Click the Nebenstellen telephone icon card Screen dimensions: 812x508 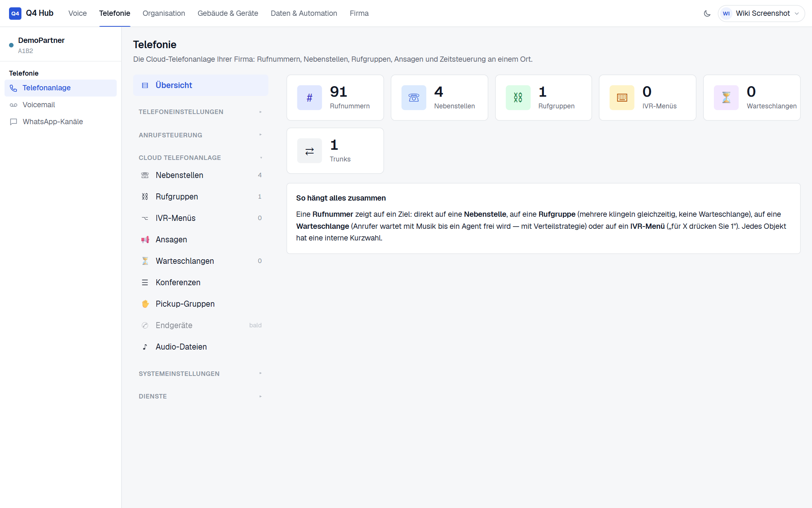coord(414,98)
